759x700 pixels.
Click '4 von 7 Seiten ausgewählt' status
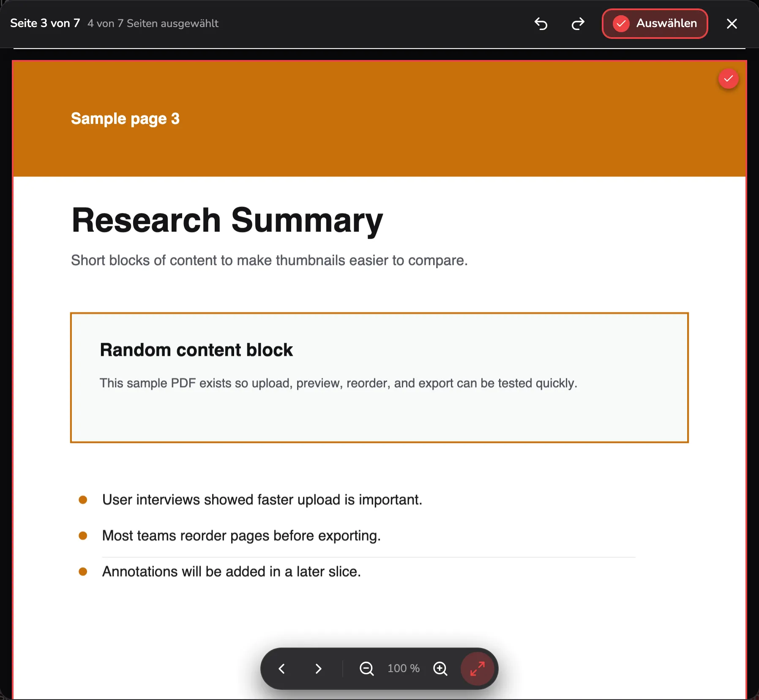coord(153,24)
